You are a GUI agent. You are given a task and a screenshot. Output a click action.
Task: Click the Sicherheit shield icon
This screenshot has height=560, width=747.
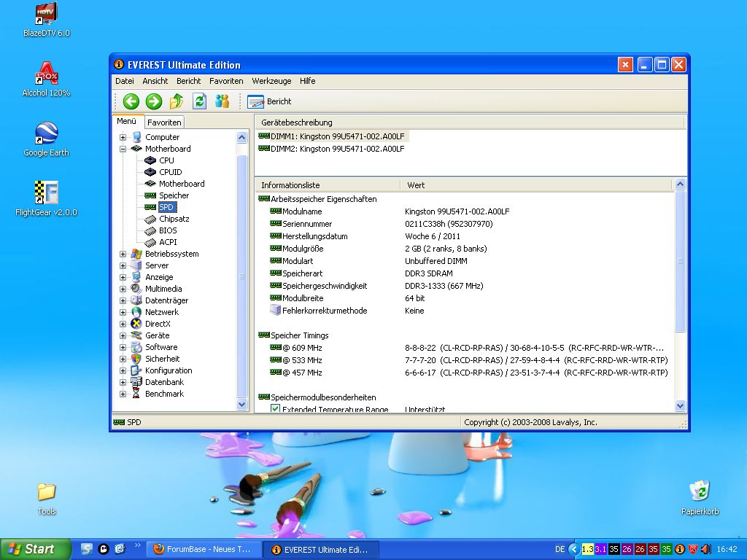tap(136, 359)
